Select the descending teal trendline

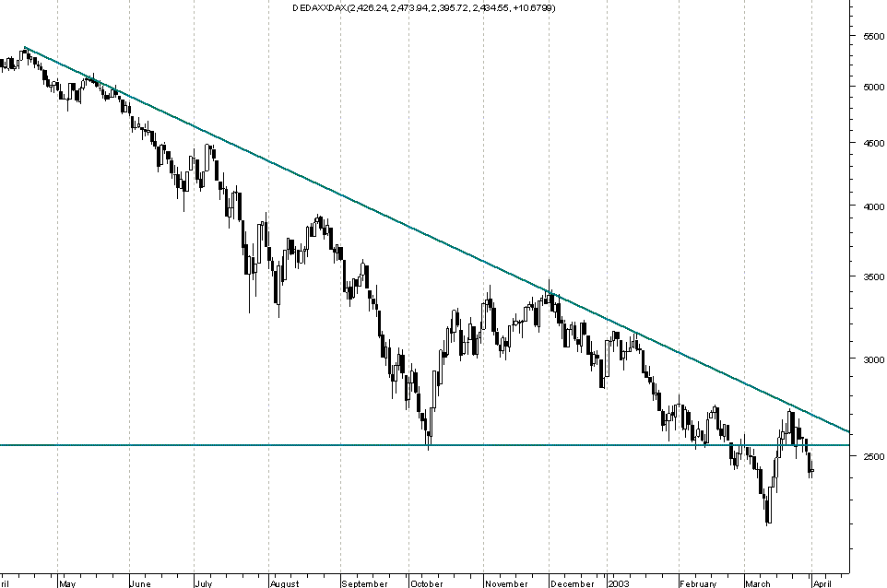pos(437,240)
